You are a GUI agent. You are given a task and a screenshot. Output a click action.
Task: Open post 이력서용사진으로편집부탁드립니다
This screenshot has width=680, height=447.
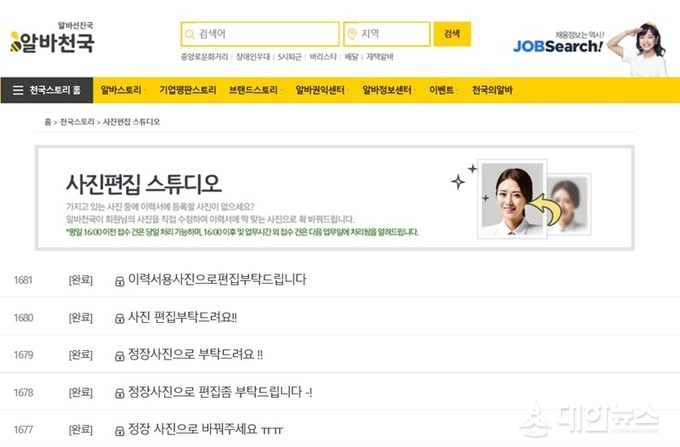pyautogui.click(x=217, y=280)
